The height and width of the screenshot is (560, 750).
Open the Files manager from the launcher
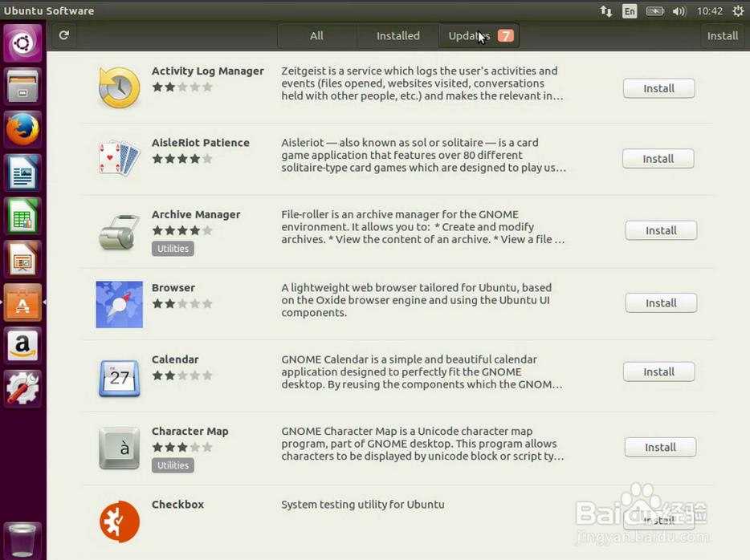click(22, 86)
